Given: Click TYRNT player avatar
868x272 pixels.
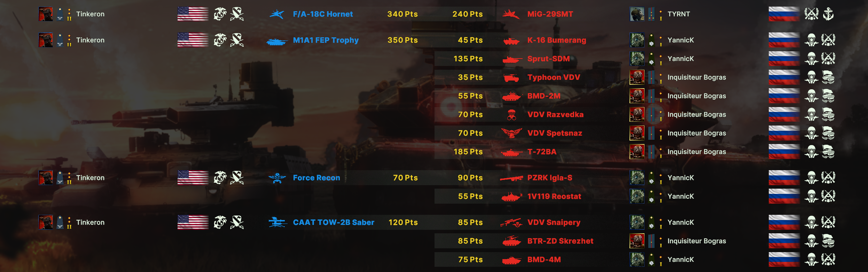Looking at the screenshot, I should click(637, 14).
